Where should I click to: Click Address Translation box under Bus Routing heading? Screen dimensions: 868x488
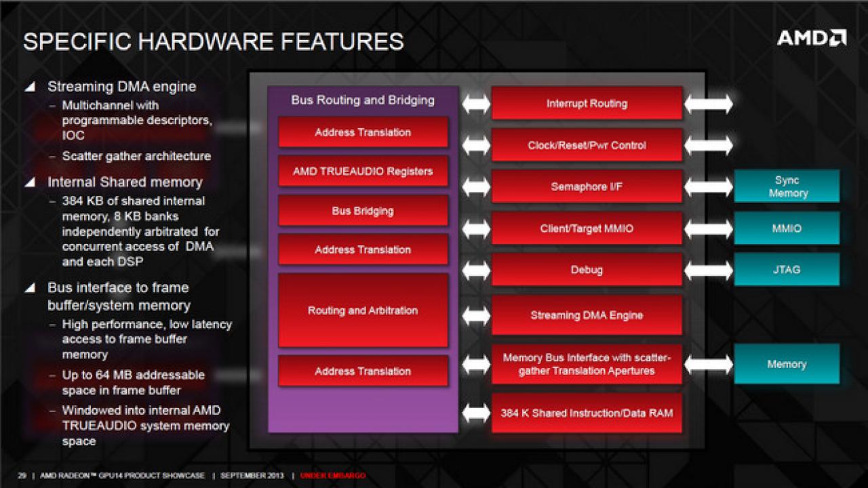[363, 132]
